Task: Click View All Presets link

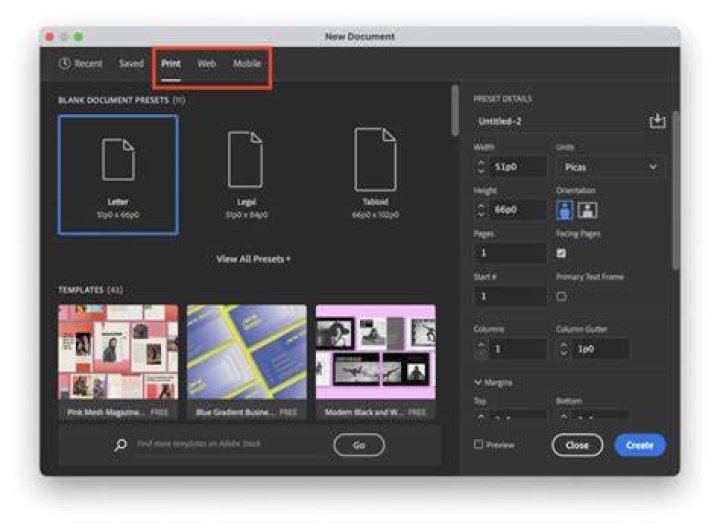Action: point(253,259)
